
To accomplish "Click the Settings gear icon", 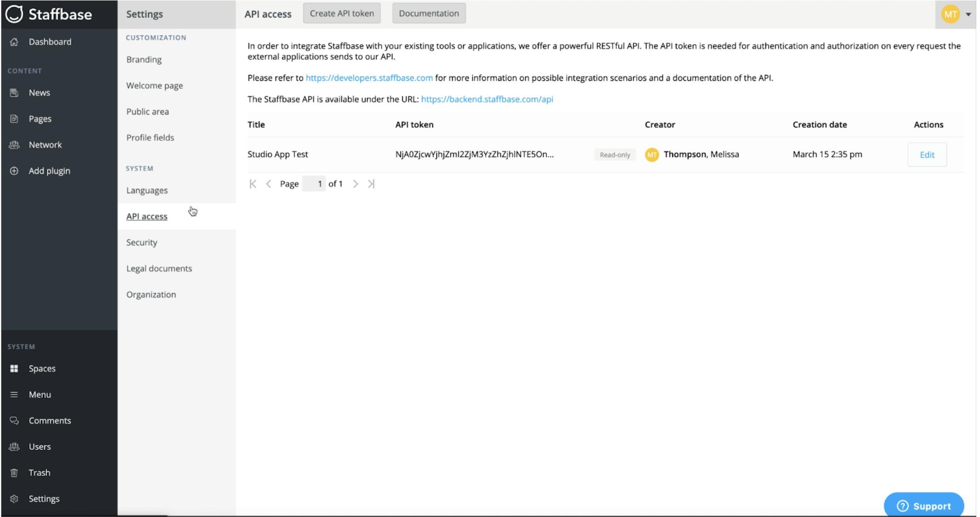I will click(14, 499).
